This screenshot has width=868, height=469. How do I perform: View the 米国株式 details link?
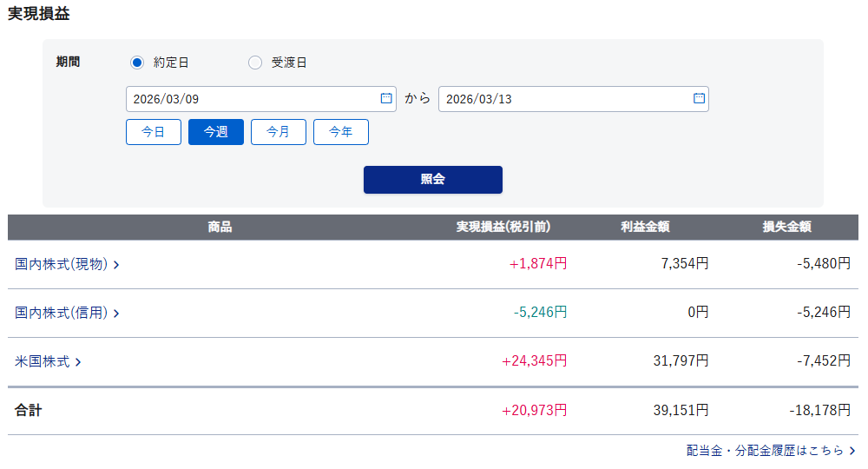(x=42, y=361)
